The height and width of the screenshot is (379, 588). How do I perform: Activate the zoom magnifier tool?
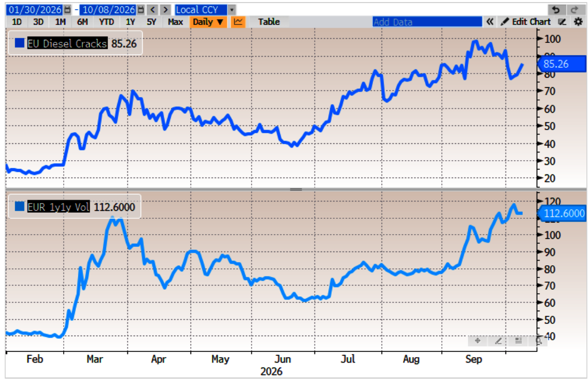[539, 341]
